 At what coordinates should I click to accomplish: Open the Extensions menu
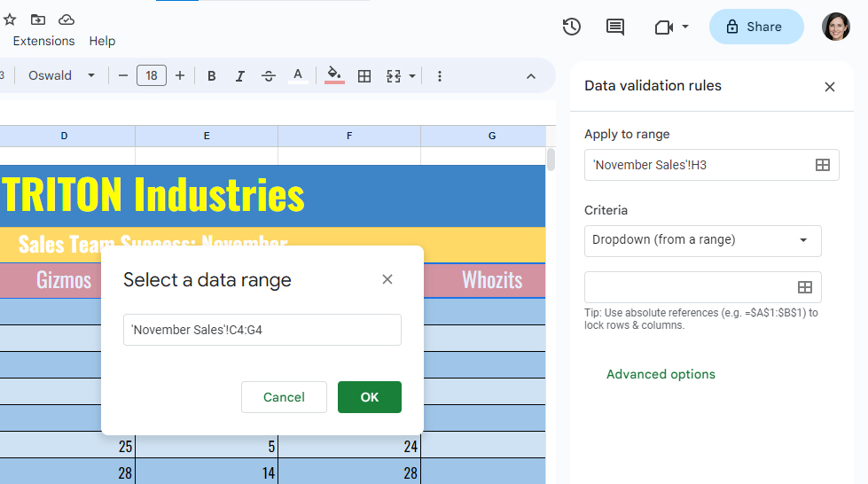[x=43, y=41]
